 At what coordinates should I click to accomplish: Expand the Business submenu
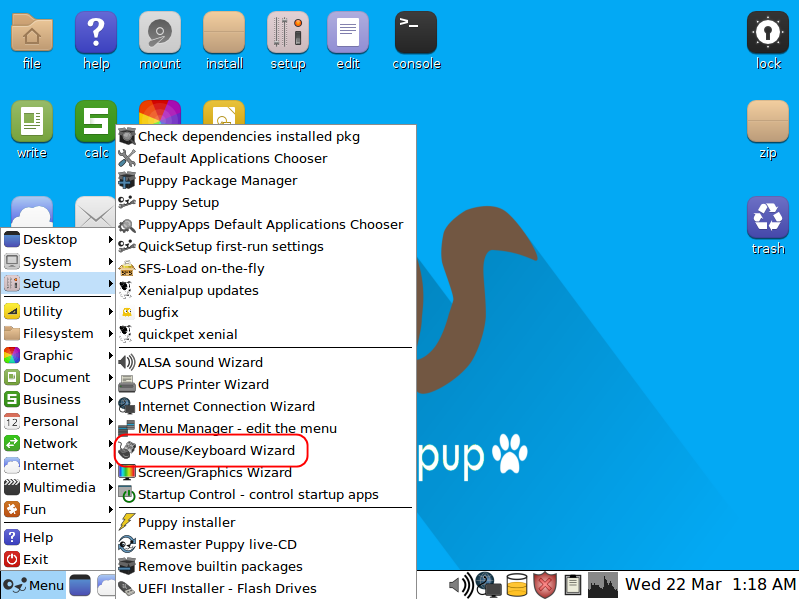tap(58, 399)
